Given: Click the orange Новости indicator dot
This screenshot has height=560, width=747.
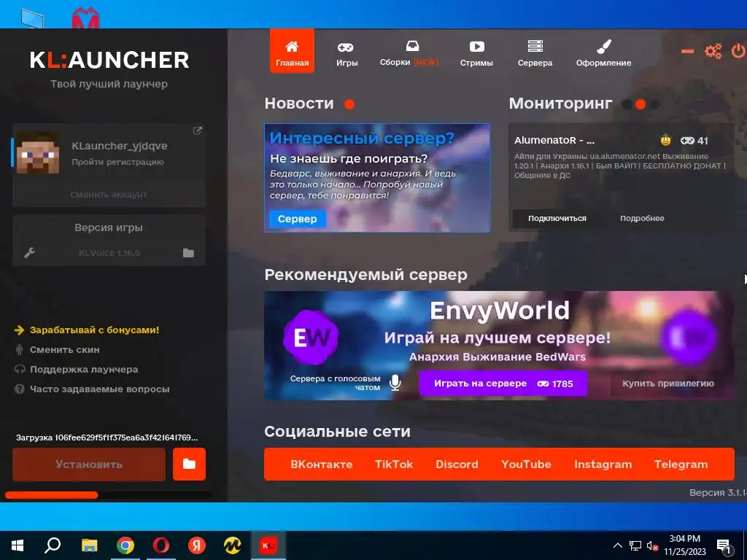Looking at the screenshot, I should pos(349,104).
